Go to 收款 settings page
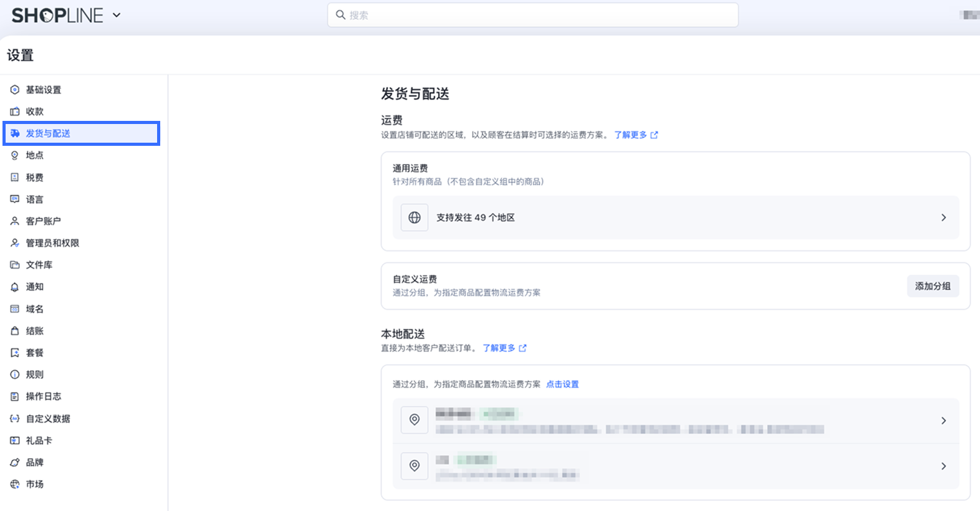Screen dimensions: 980x511 (34, 112)
